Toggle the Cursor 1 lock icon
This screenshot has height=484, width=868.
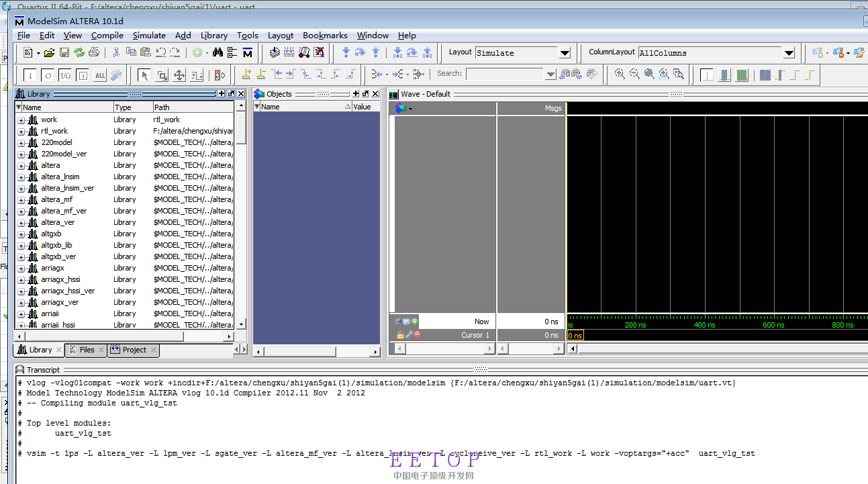pos(400,335)
